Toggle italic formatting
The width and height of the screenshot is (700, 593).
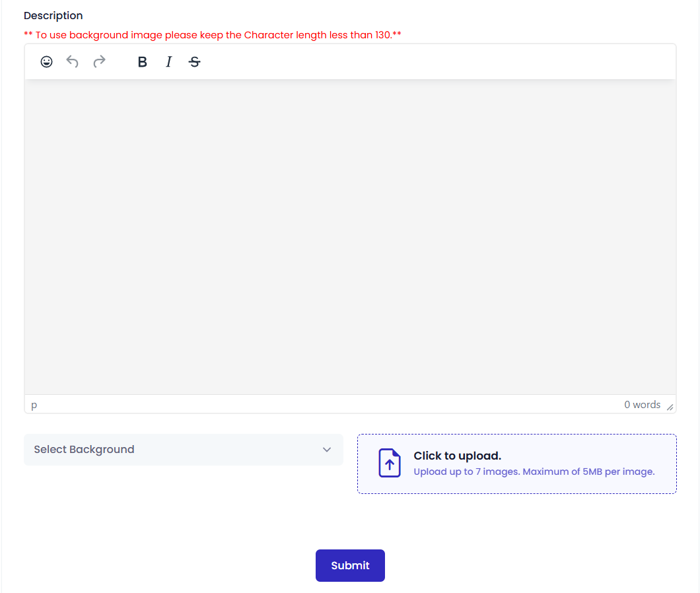coord(168,62)
